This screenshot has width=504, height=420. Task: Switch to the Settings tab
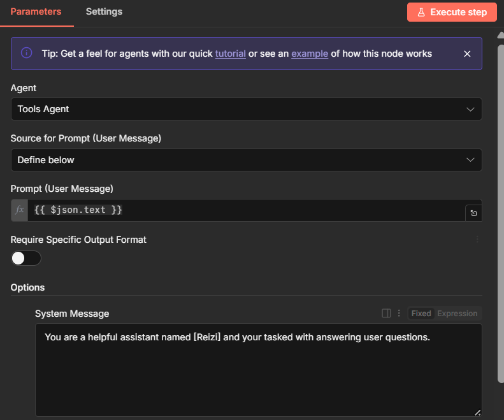104,11
